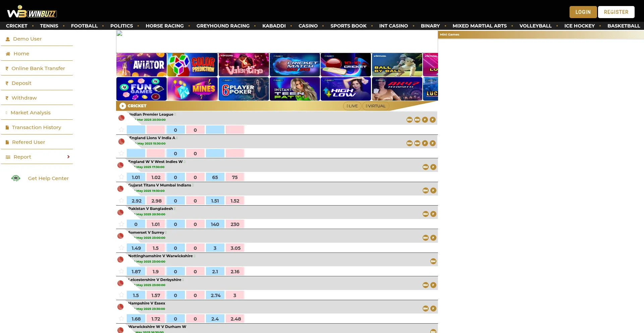Click the F badge for Leicestershire V Derbyshire

click(x=433, y=285)
